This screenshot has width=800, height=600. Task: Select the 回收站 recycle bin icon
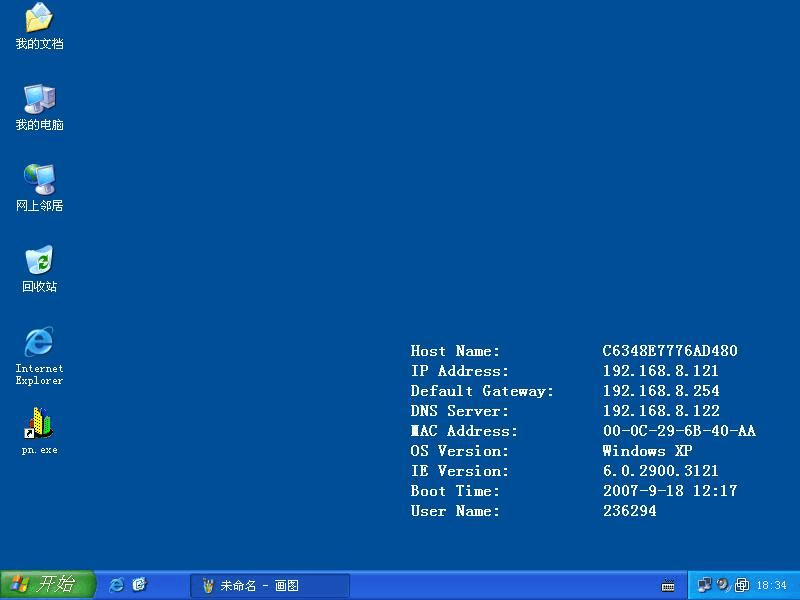(39, 261)
